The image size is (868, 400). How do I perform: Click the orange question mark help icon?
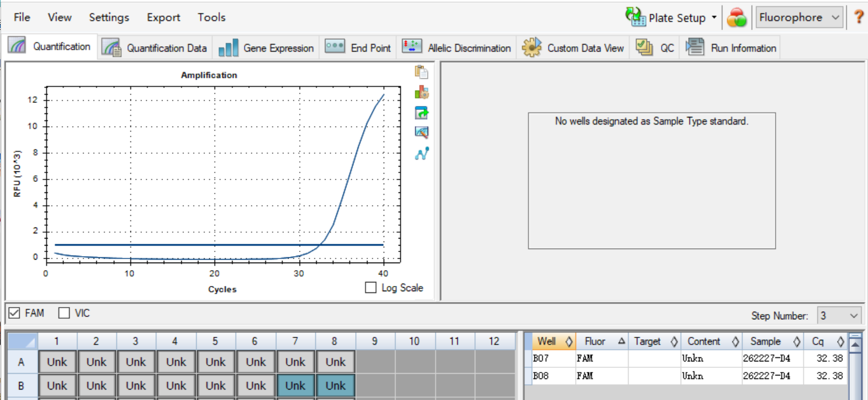point(858,17)
